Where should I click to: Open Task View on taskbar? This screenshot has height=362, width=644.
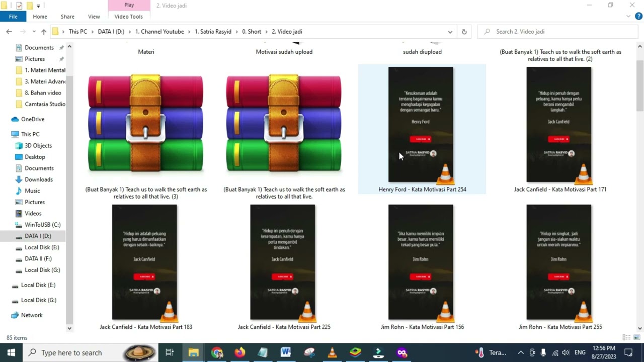170,352
